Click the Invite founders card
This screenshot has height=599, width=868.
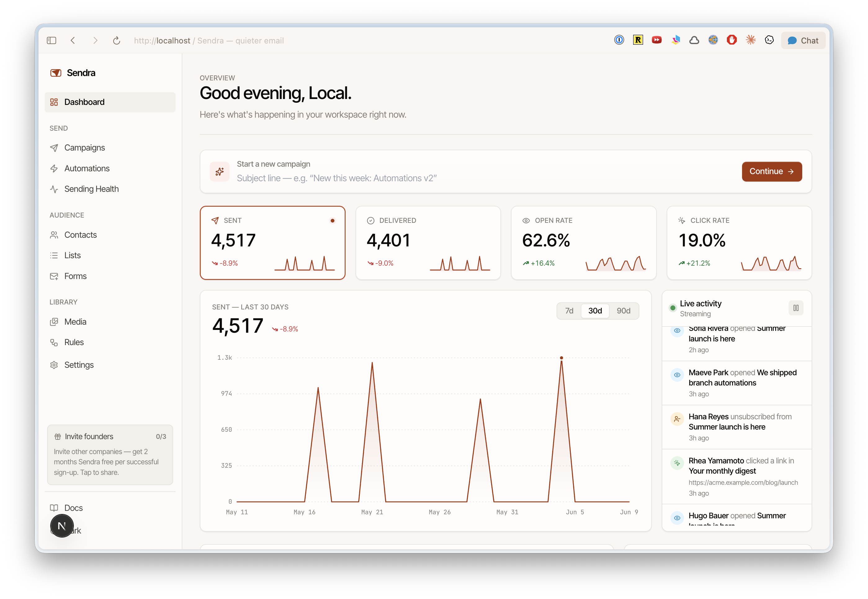click(110, 454)
